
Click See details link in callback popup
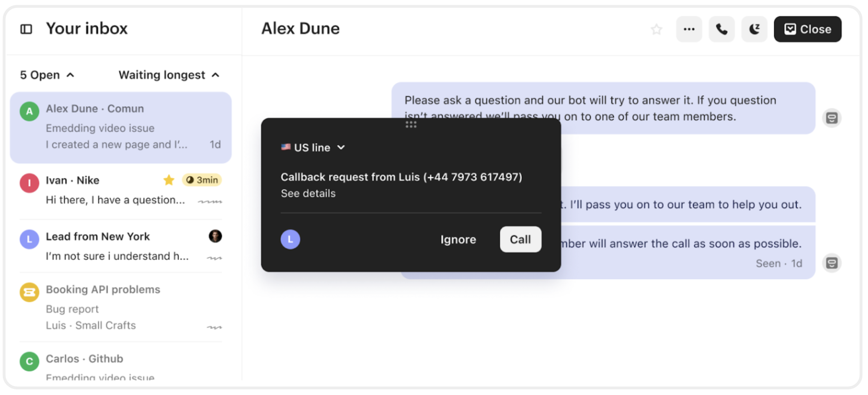[x=308, y=194]
